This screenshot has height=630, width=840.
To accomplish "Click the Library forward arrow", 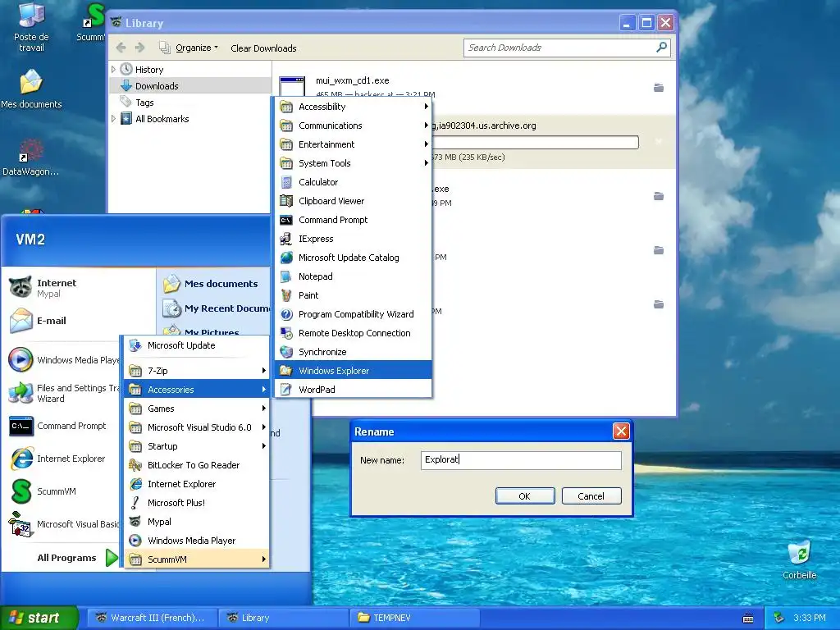I will pyautogui.click(x=139, y=48).
